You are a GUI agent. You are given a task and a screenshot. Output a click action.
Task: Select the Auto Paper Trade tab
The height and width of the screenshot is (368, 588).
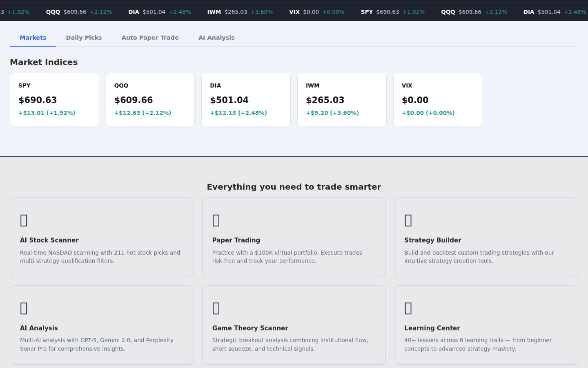tap(150, 38)
